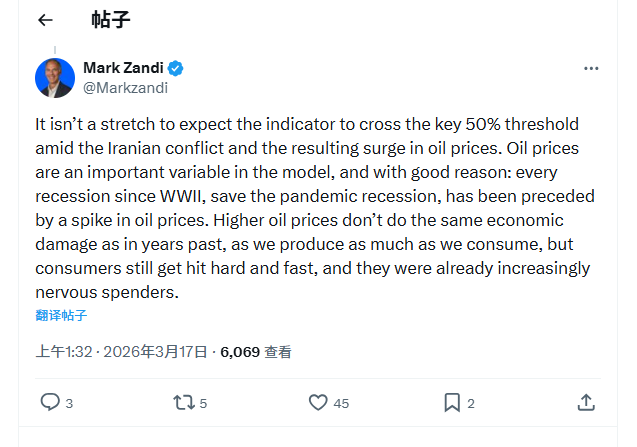
Task: Open Mark Zandi's profile avatar
Action: pyautogui.click(x=55, y=78)
